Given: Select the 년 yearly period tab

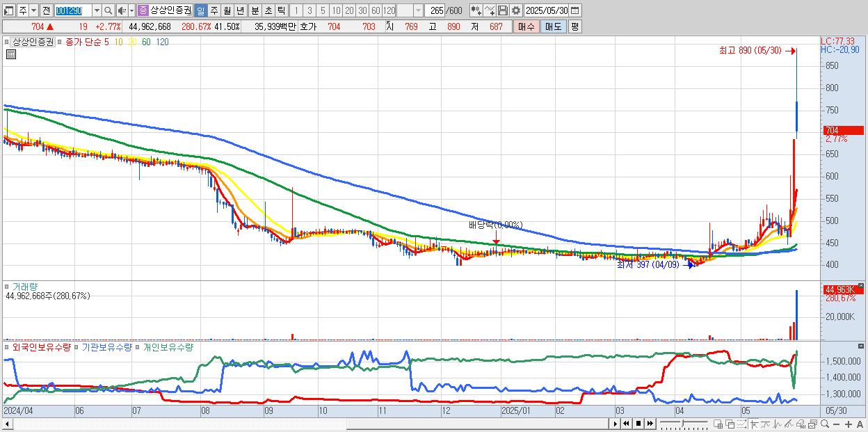Looking at the screenshot, I should pyautogui.click(x=240, y=10).
